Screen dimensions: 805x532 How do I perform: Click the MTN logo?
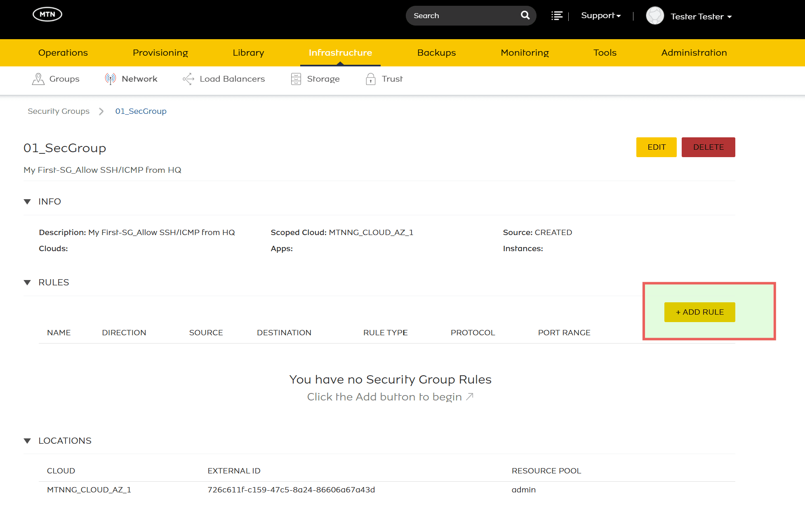(x=47, y=14)
